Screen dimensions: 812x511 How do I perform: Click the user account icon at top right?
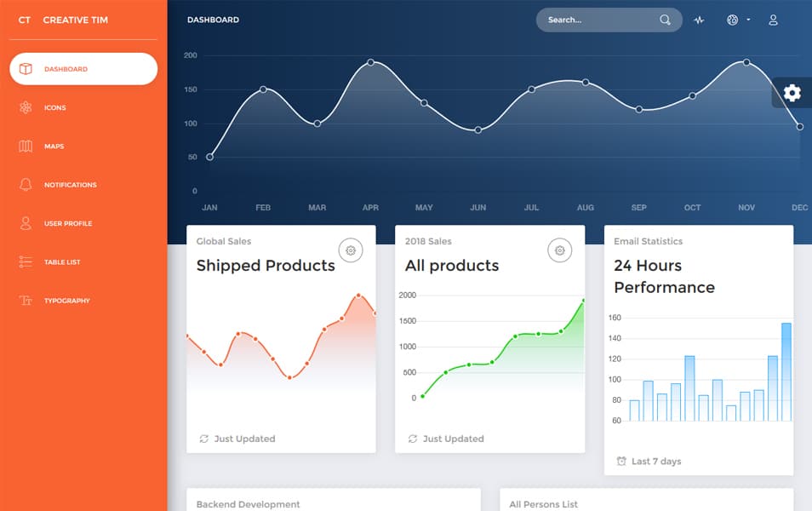click(773, 20)
